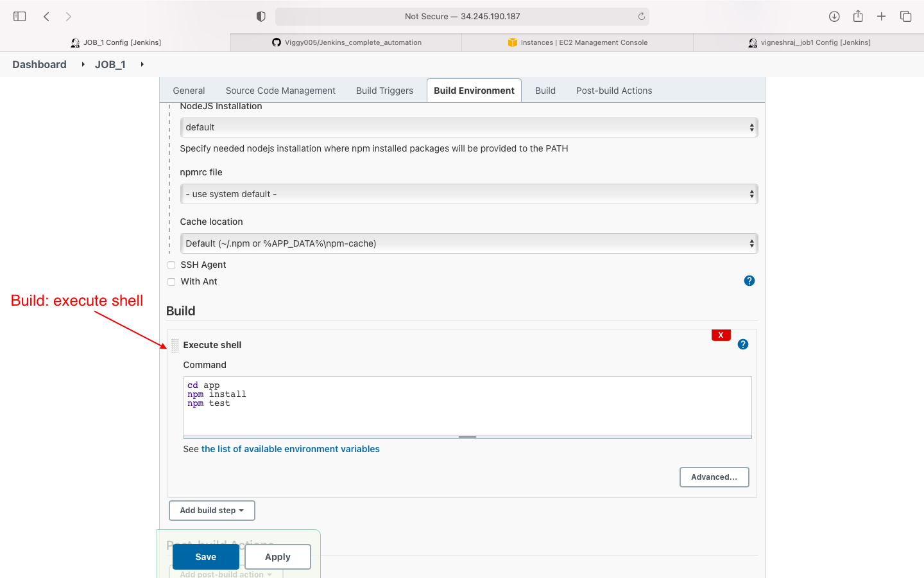
Task: Enable the SSH Agent checkbox
Action: pyautogui.click(x=171, y=265)
